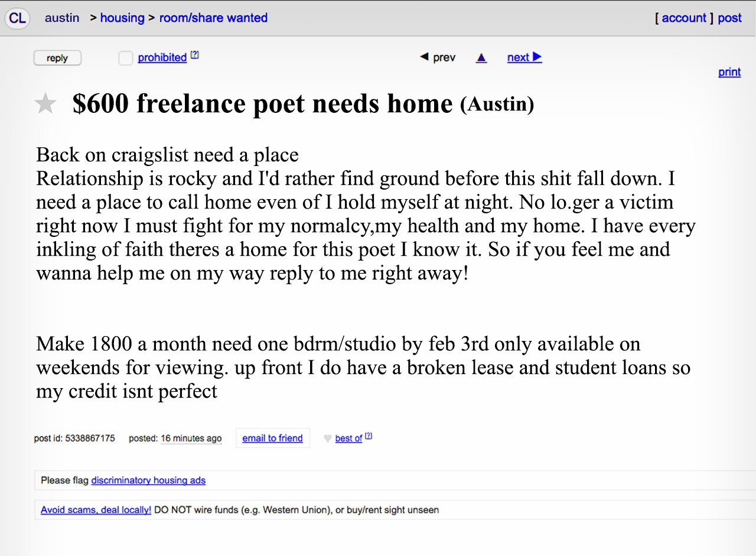This screenshot has height=556, width=756.
Task: Open the austin breadcrumb
Action: [x=62, y=18]
